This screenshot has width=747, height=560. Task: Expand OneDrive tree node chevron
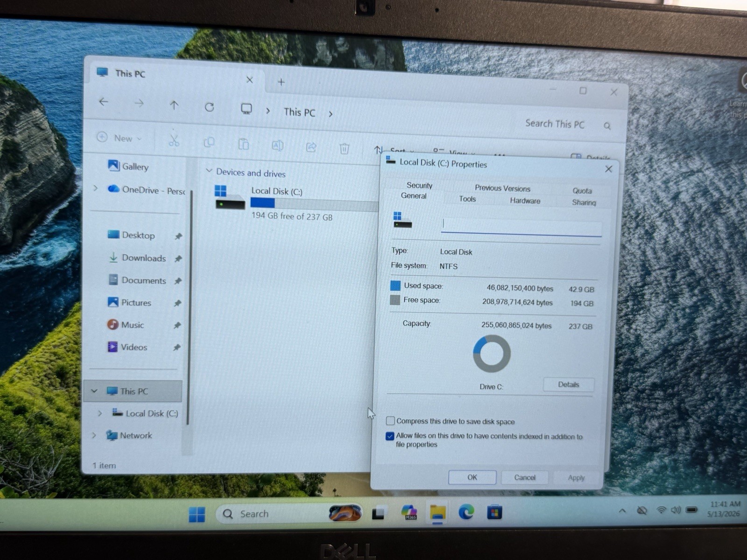[x=96, y=188]
